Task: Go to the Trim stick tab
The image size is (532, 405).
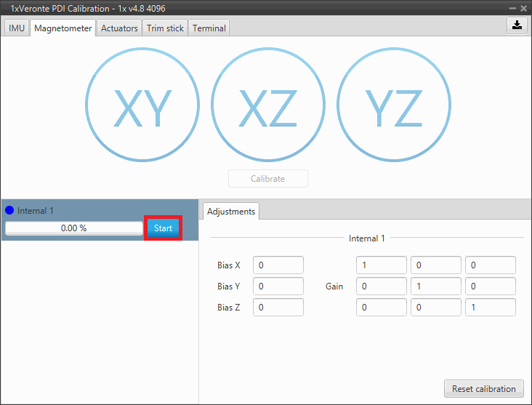Action: pyautogui.click(x=165, y=28)
